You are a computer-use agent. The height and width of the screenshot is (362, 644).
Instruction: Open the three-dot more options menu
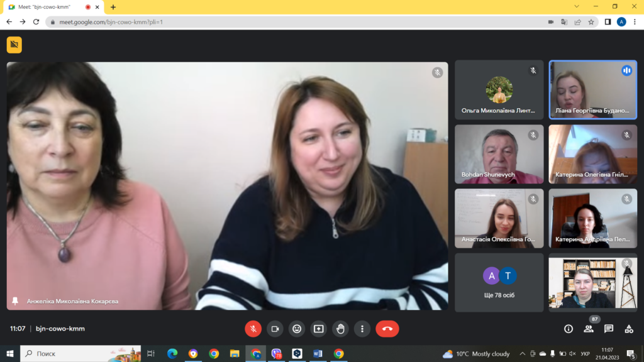click(x=362, y=329)
